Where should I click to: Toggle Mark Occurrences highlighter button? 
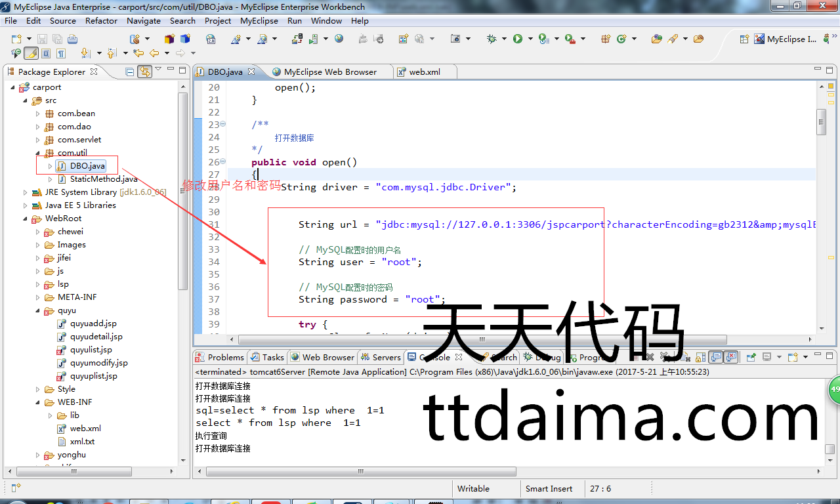(31, 53)
